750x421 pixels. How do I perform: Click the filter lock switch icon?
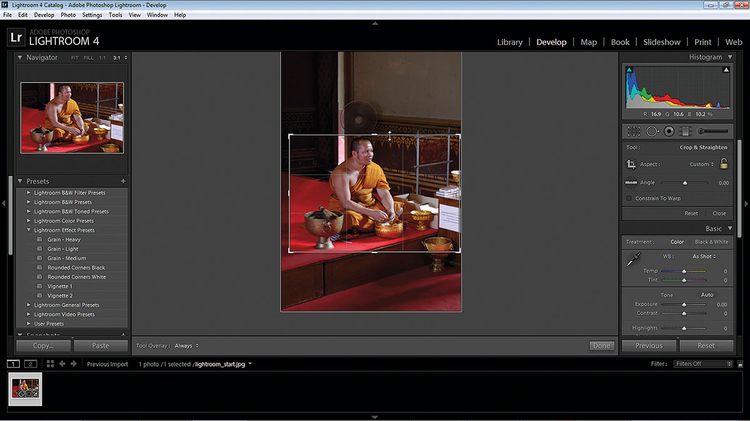pyautogui.click(x=740, y=364)
